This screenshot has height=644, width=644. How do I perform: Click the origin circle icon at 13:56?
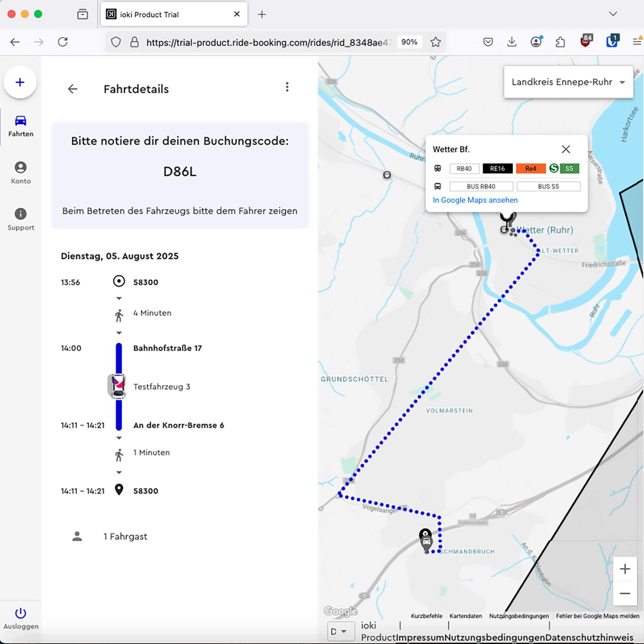tap(119, 281)
